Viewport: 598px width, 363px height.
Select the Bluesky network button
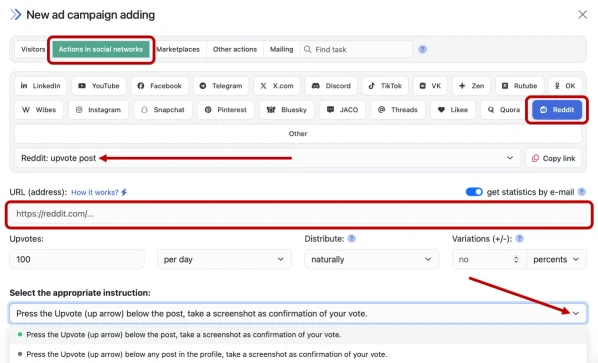(287, 110)
